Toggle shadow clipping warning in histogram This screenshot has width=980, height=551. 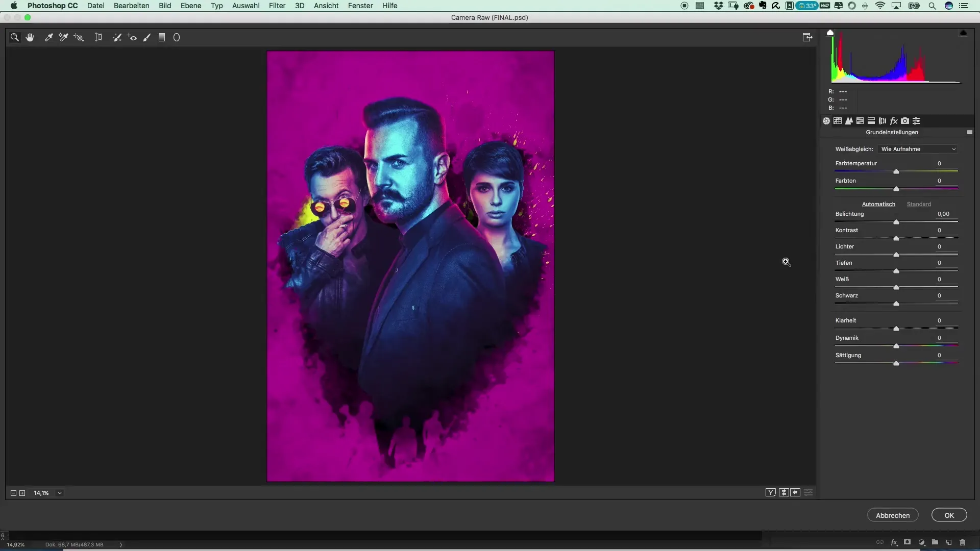pos(830,33)
